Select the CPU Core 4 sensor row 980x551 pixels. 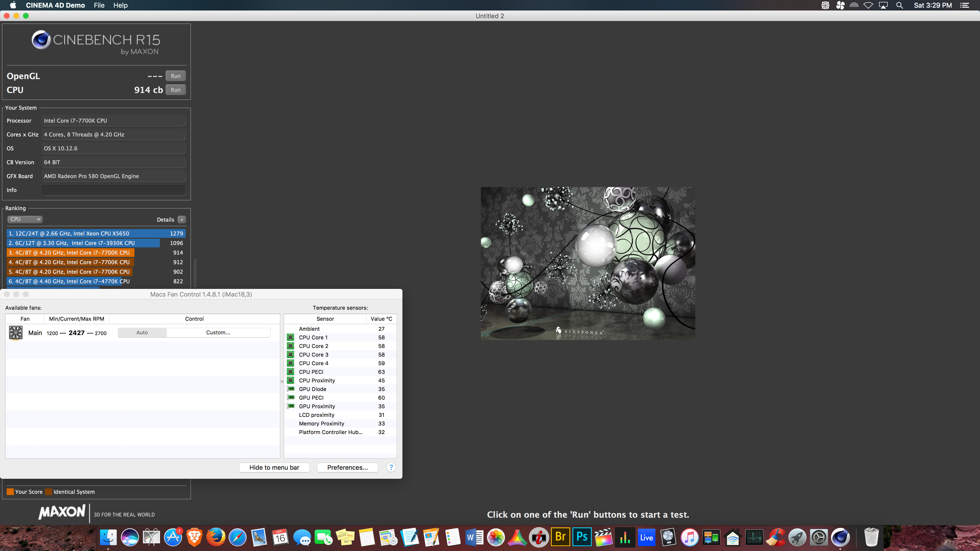click(x=340, y=363)
